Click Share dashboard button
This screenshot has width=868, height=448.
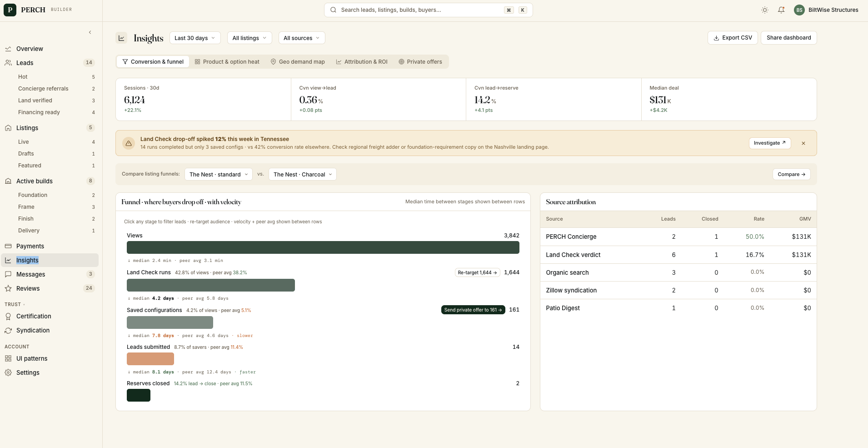(x=789, y=38)
